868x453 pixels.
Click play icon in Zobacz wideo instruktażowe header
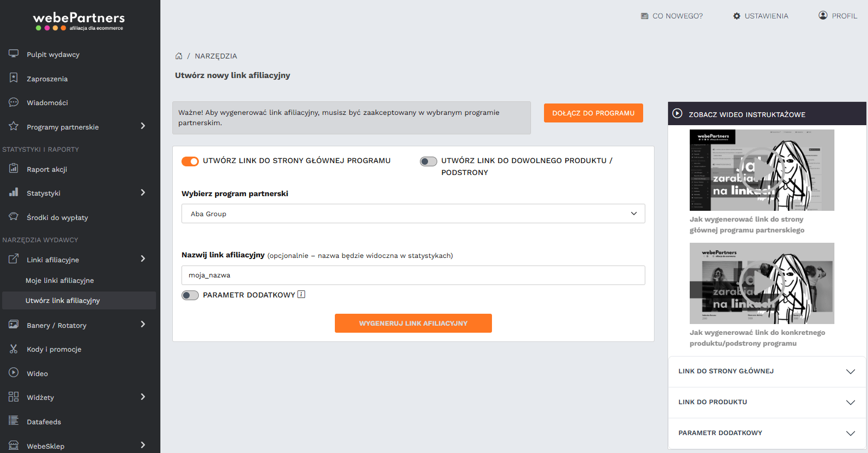click(x=677, y=114)
